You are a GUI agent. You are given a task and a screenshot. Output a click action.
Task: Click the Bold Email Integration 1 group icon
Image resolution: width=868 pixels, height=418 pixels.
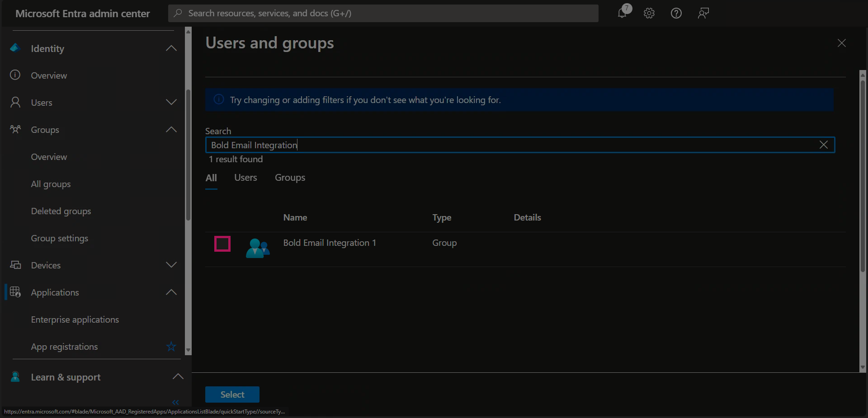pos(258,248)
